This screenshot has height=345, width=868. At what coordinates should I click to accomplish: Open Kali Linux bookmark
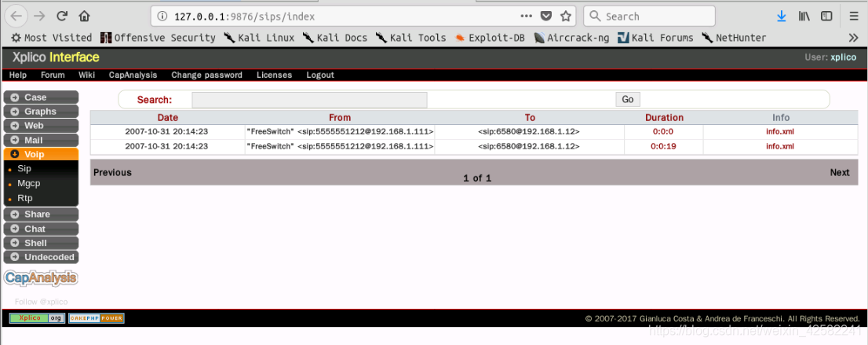pos(259,38)
